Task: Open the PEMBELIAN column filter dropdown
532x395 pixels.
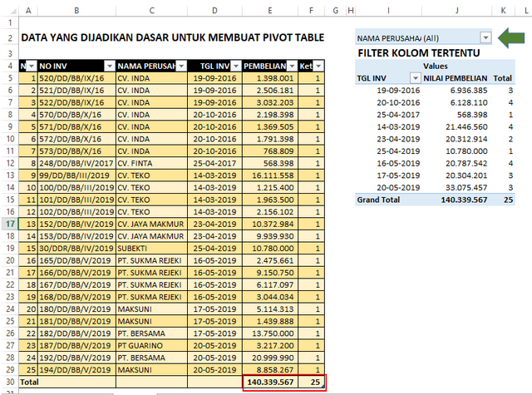Action: point(292,66)
